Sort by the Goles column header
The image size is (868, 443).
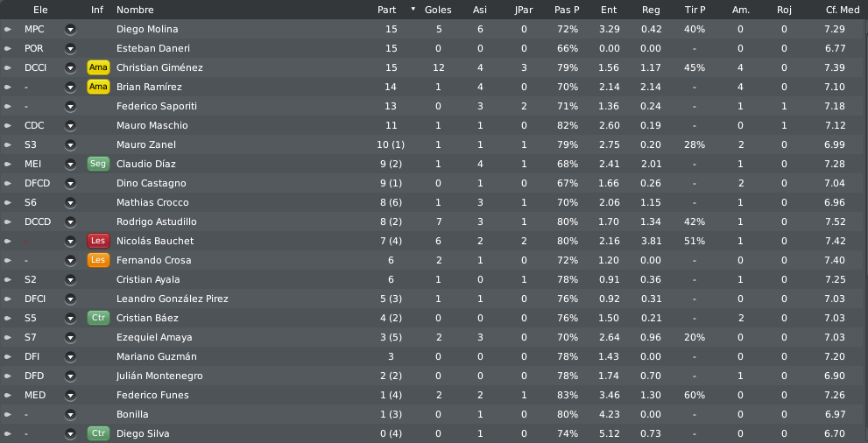click(438, 10)
